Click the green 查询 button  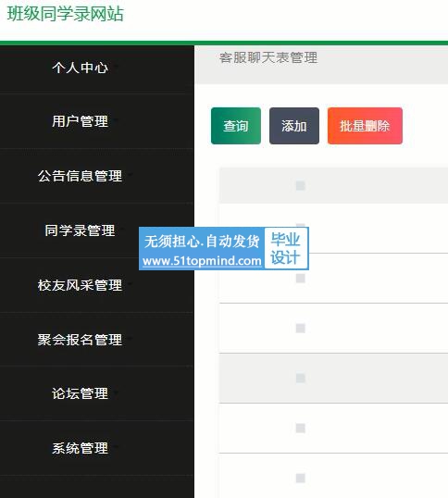(x=236, y=126)
